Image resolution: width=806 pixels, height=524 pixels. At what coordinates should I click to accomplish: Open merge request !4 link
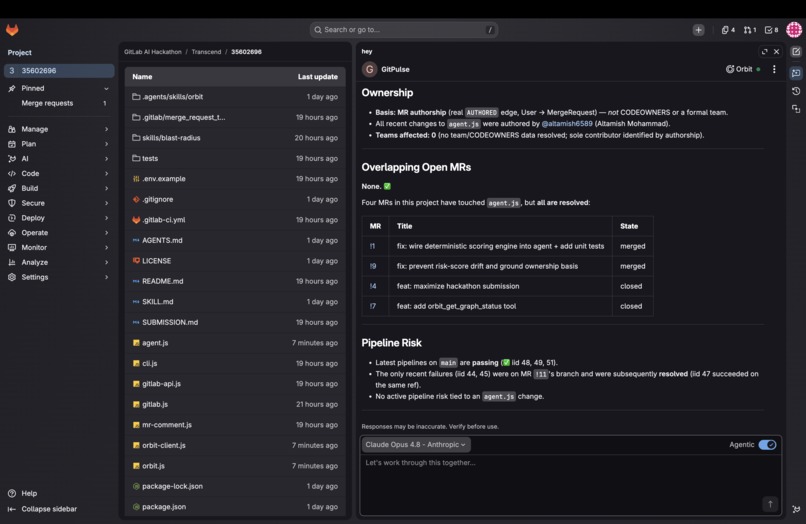click(373, 286)
